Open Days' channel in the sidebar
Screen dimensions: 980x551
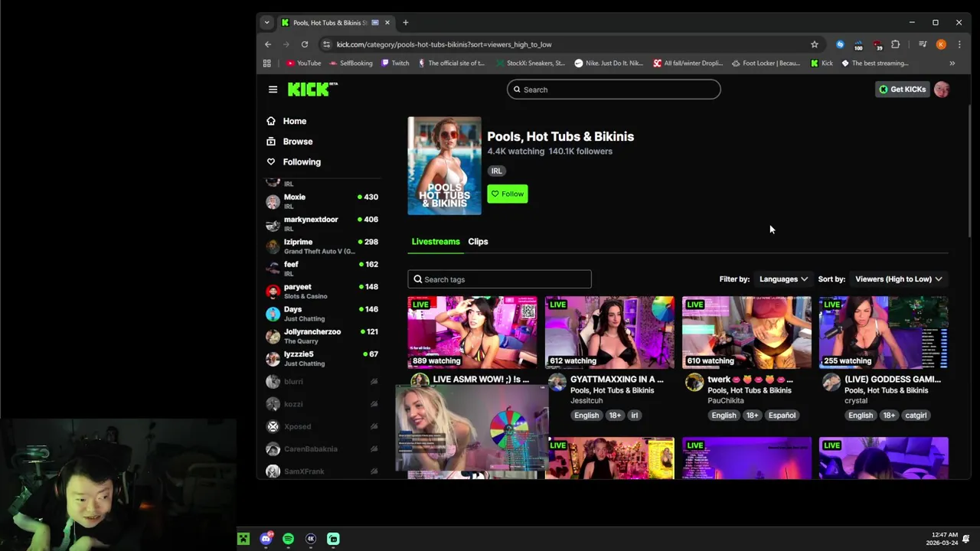click(x=322, y=313)
